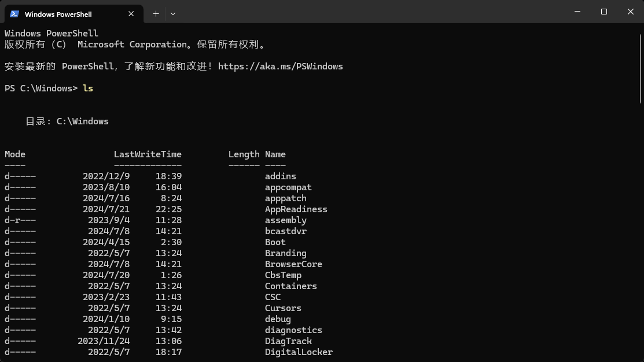Click the AppReadiness directory name

tap(296, 209)
